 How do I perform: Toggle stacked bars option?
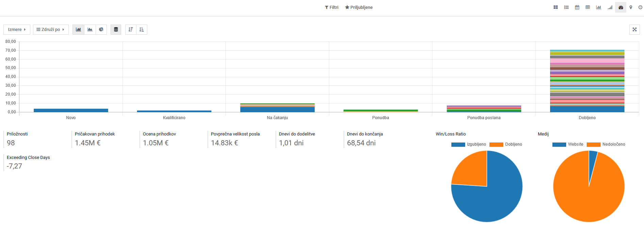(116, 30)
